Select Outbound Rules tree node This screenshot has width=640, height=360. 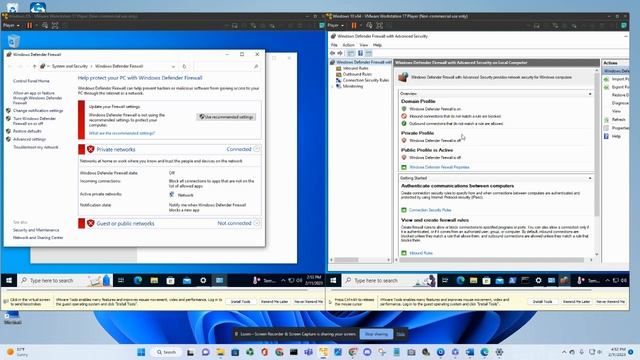(357, 74)
